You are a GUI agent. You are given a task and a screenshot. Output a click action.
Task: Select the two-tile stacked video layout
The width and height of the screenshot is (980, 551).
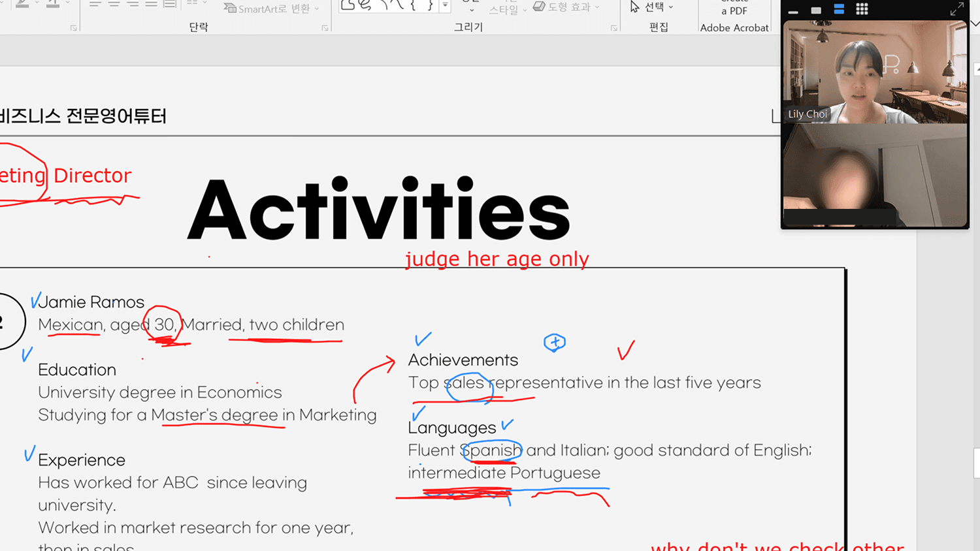pyautogui.click(x=839, y=9)
